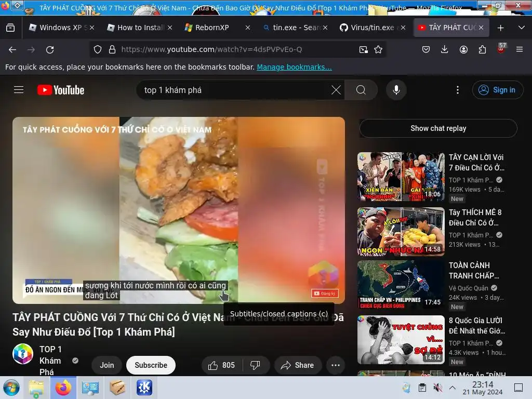Toggle muted volume tray icon
532x399 pixels.
(x=437, y=388)
